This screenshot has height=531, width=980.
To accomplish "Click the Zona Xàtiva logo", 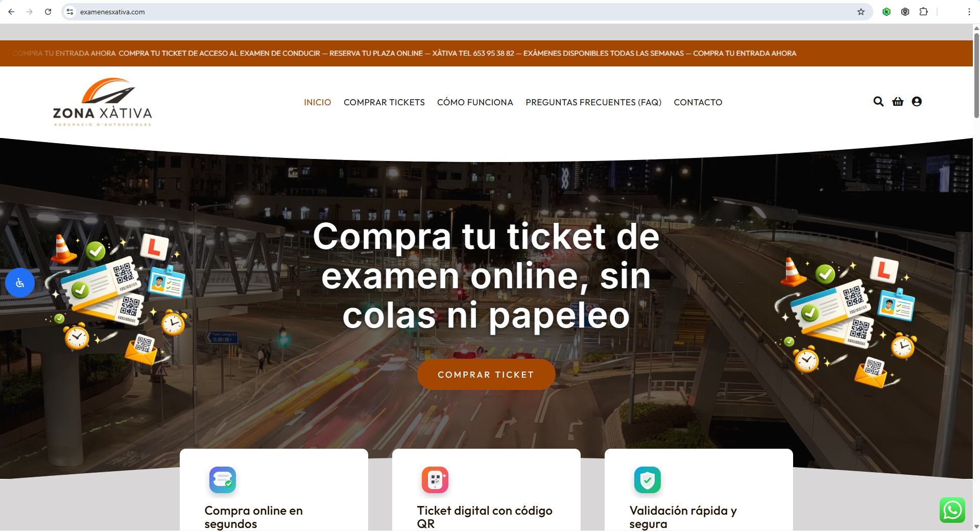I will pos(103,102).
